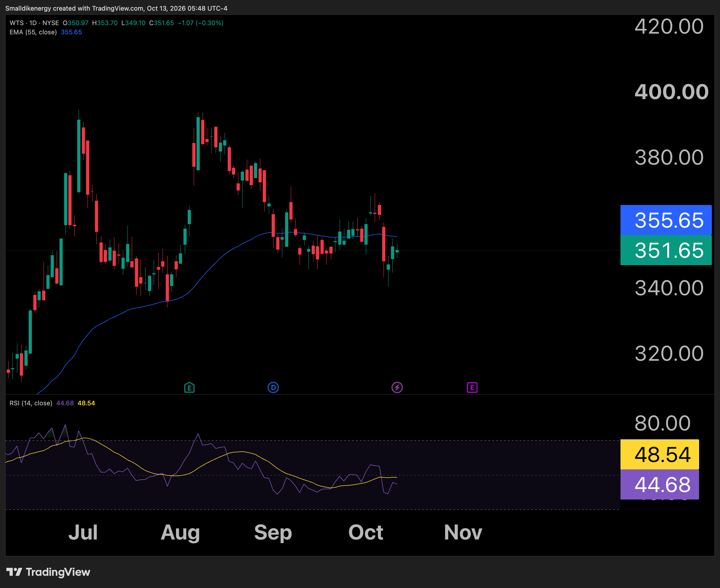Select the blue 355.65 EMA price label
The height and width of the screenshot is (588, 720).
tap(666, 220)
